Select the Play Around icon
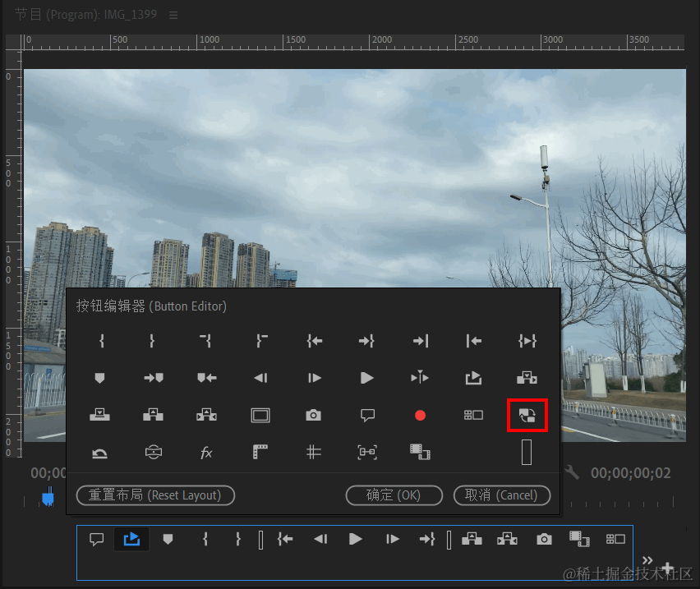 (420, 378)
